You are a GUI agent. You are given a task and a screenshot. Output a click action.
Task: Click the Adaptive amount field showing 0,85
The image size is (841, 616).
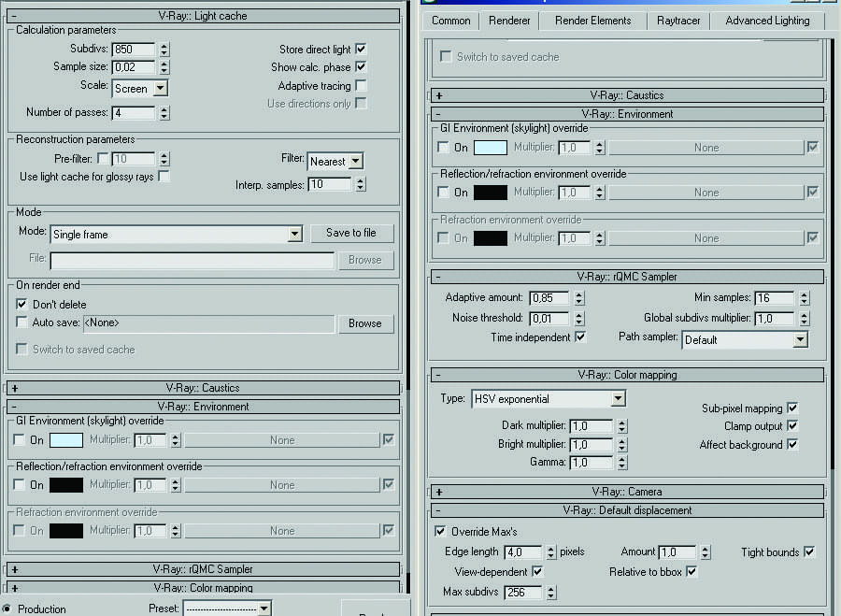[549, 298]
